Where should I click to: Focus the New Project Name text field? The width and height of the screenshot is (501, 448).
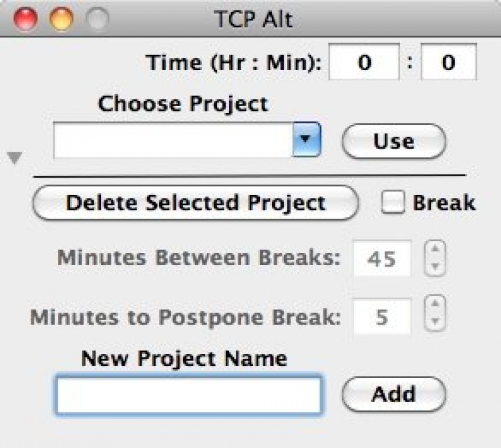point(189,395)
